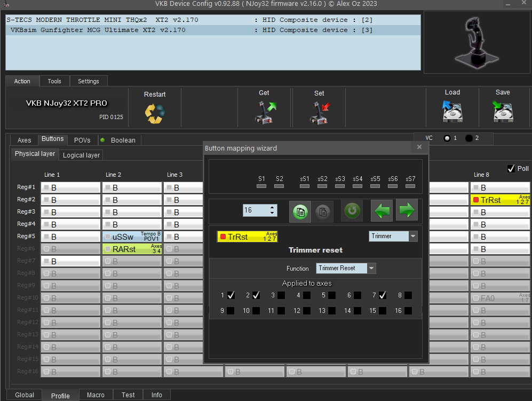Viewport: 532px width, 401px height.
Task: Go to previous button with left arrow
Action: 382,210
